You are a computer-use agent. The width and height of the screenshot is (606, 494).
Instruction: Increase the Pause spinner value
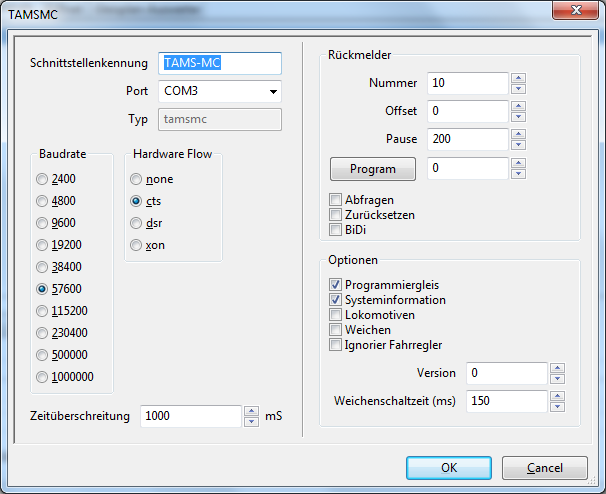coord(518,134)
